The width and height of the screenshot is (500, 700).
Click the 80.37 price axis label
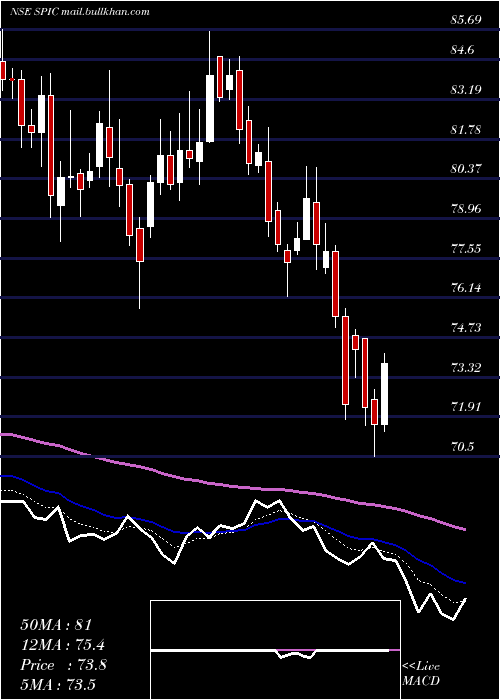click(x=467, y=169)
